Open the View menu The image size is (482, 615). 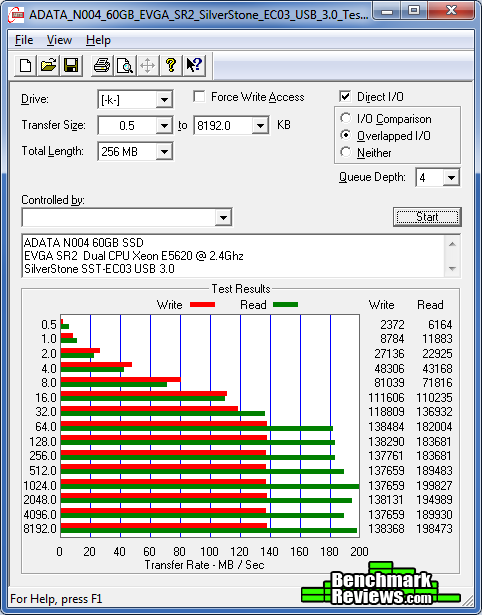pyautogui.click(x=59, y=40)
